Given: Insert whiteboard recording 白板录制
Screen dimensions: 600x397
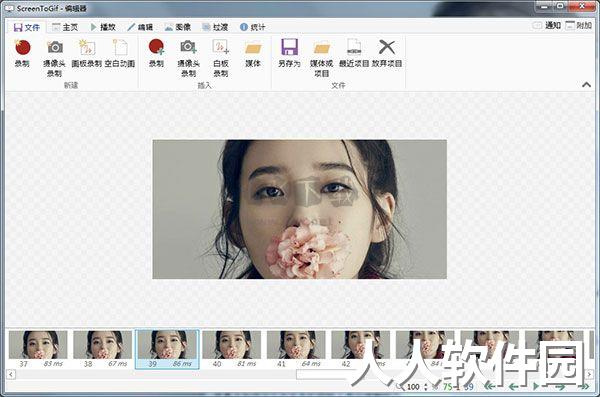Looking at the screenshot, I should tap(221, 58).
